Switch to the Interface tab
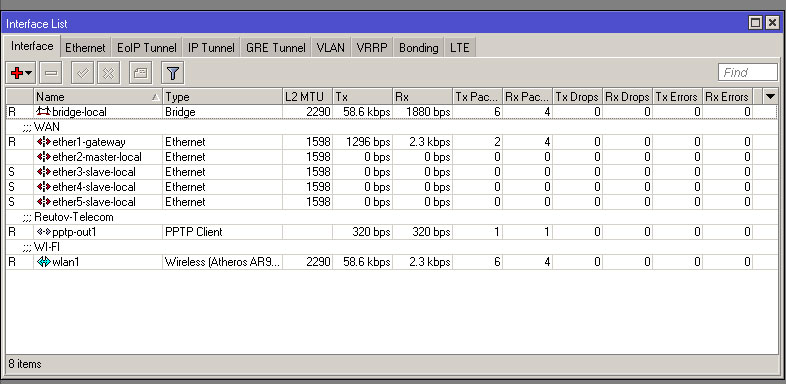Image resolution: width=786 pixels, height=384 pixels. pos(32,46)
